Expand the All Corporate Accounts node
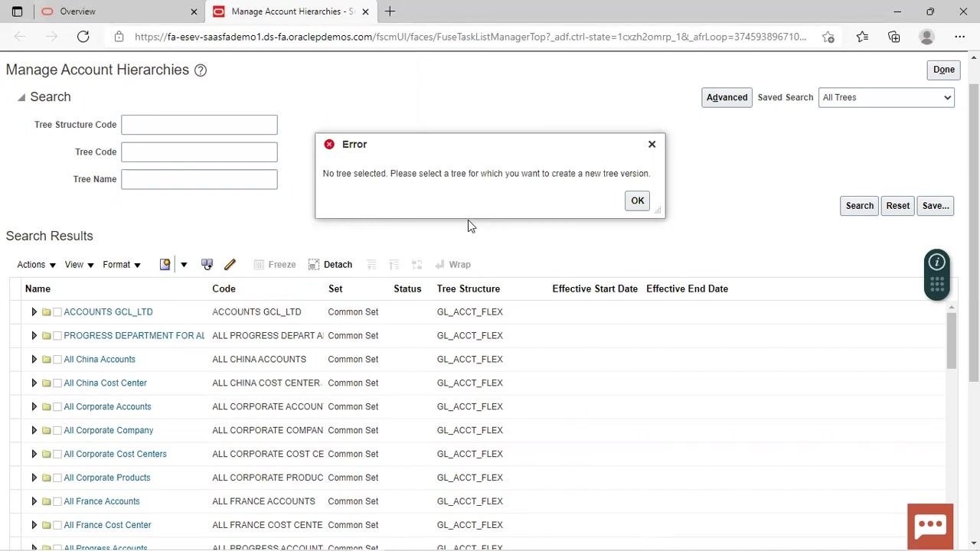 pos(34,407)
